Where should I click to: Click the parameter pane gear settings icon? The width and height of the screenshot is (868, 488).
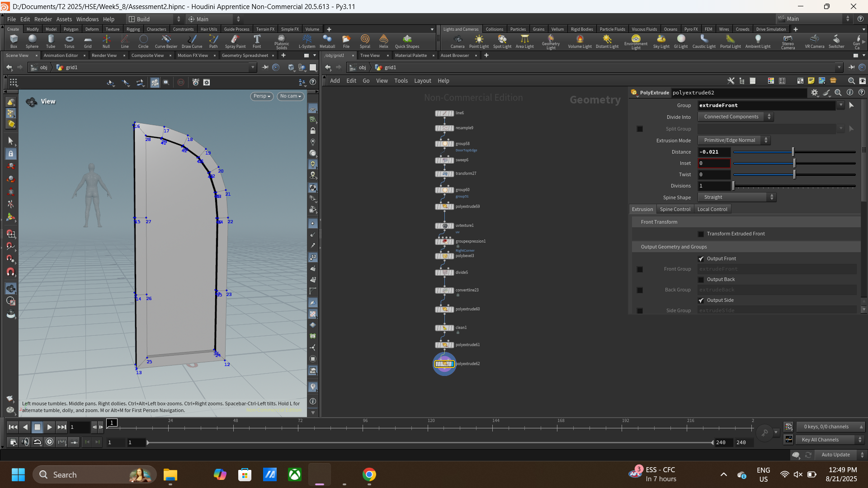(x=814, y=93)
